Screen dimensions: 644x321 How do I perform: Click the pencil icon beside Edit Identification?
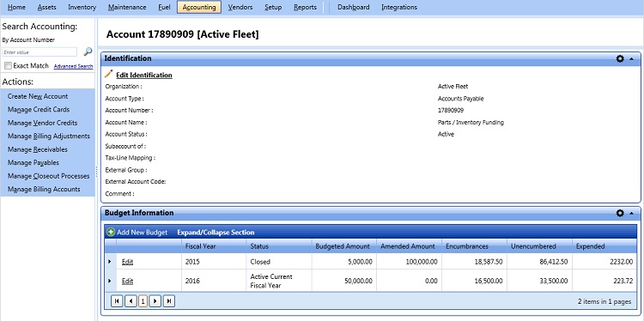pyautogui.click(x=109, y=74)
